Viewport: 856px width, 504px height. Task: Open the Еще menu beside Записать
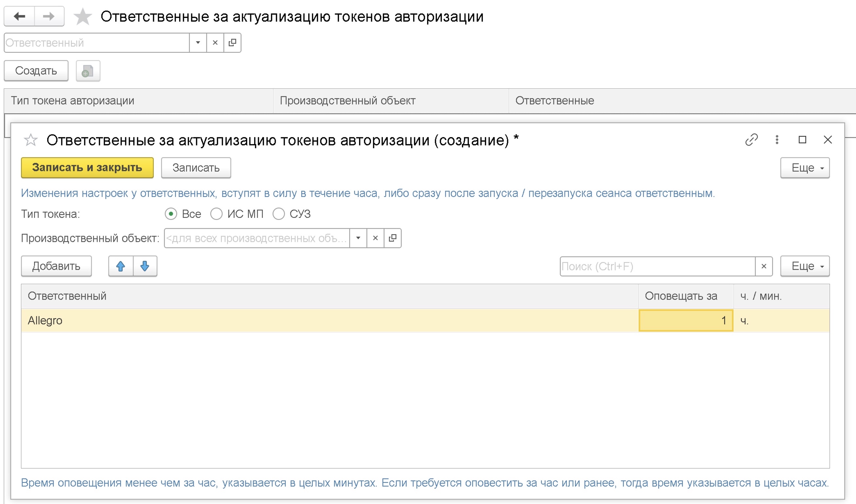click(805, 168)
